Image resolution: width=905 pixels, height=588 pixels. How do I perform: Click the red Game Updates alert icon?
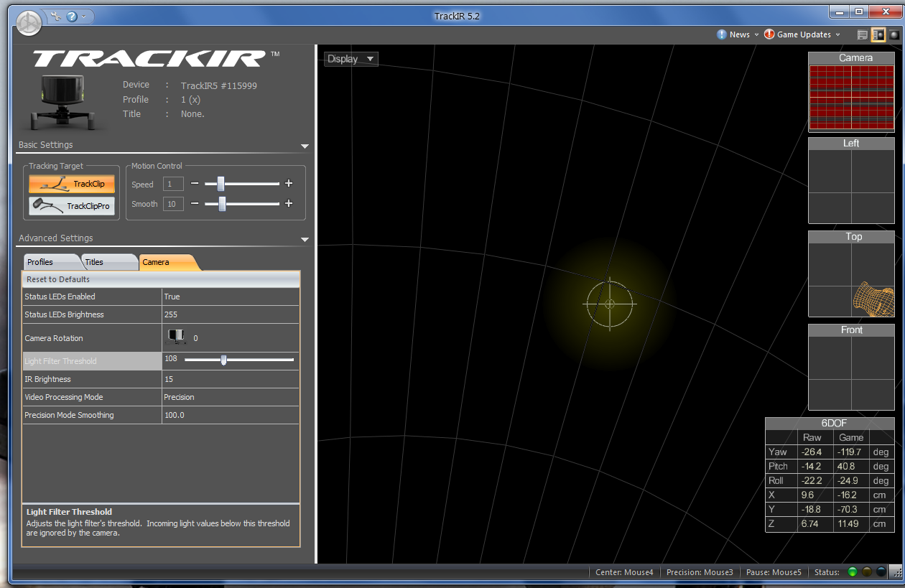tap(769, 34)
